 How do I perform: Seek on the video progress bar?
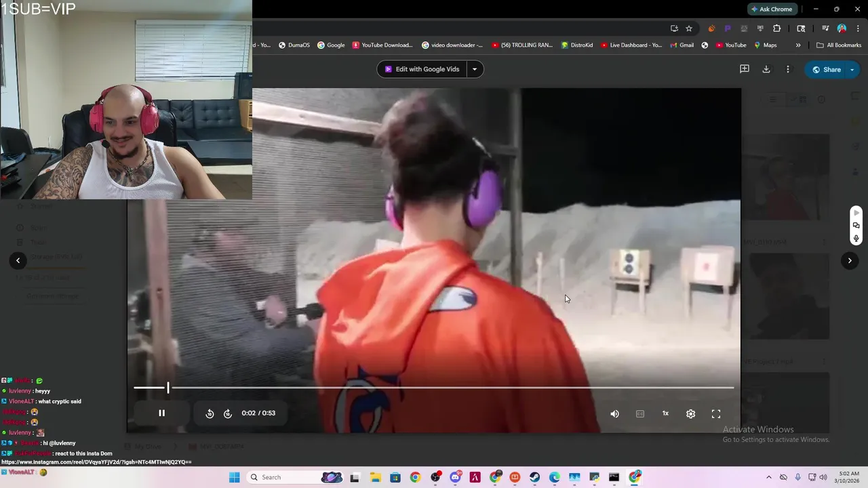pyautogui.click(x=434, y=388)
